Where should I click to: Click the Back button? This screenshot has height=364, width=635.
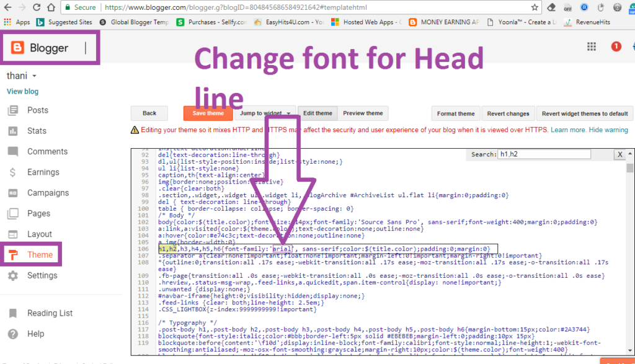pos(149,113)
